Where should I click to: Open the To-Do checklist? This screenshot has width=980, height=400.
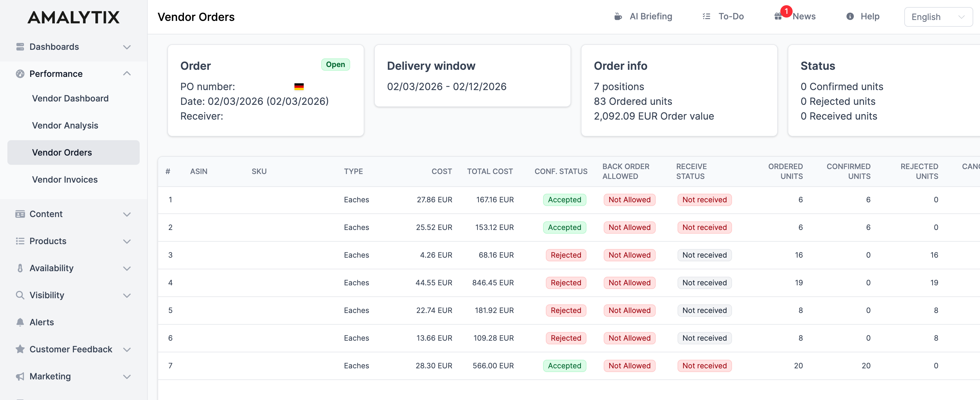point(722,16)
